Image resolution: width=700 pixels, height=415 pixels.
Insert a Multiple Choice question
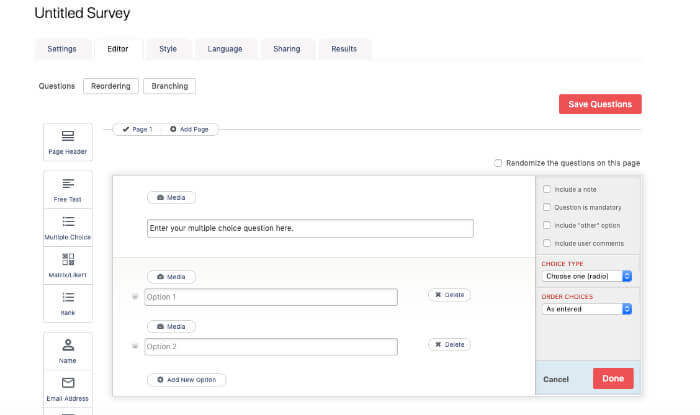click(68, 227)
